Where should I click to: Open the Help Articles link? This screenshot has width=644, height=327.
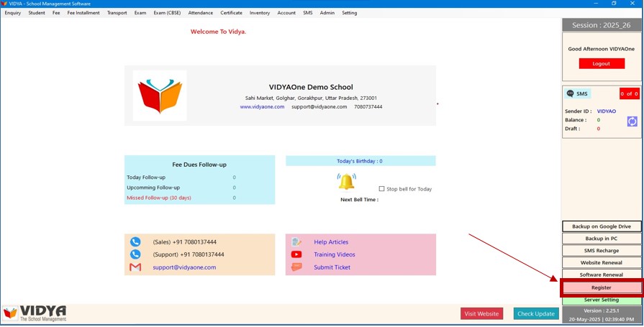point(331,242)
